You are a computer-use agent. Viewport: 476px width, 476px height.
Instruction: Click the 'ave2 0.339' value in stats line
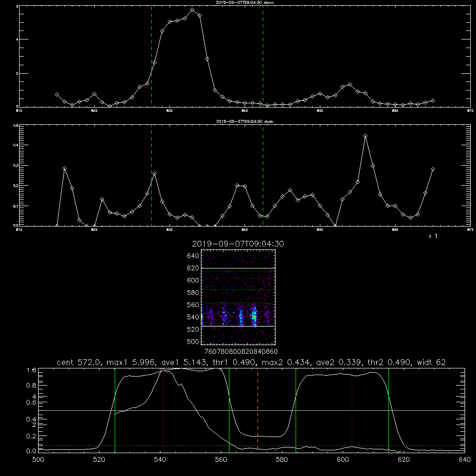(x=339, y=362)
